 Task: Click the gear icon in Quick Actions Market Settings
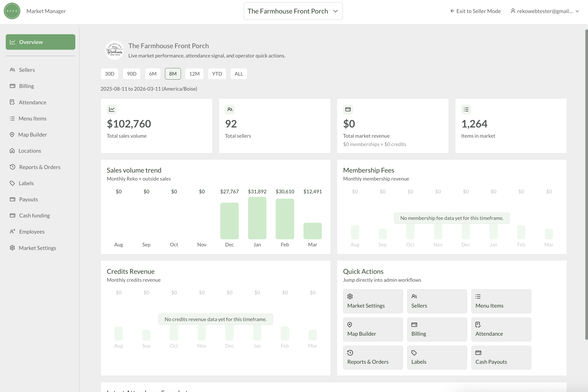[350, 297]
